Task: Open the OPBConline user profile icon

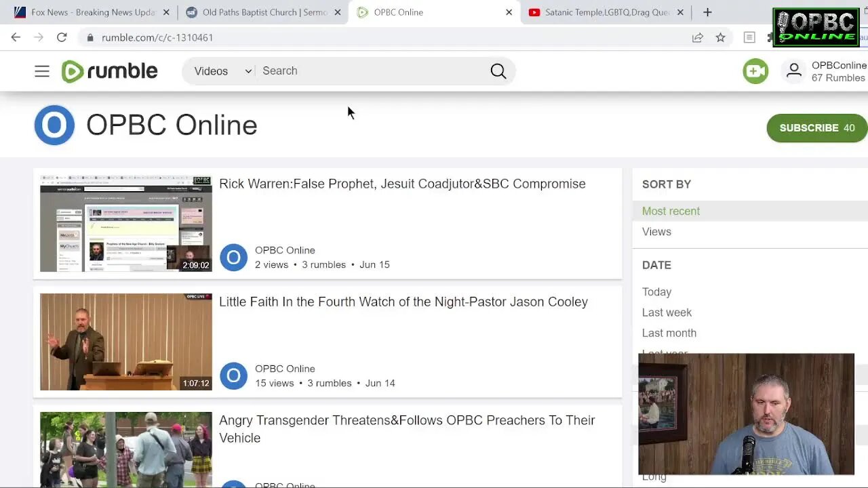Action: tap(794, 71)
